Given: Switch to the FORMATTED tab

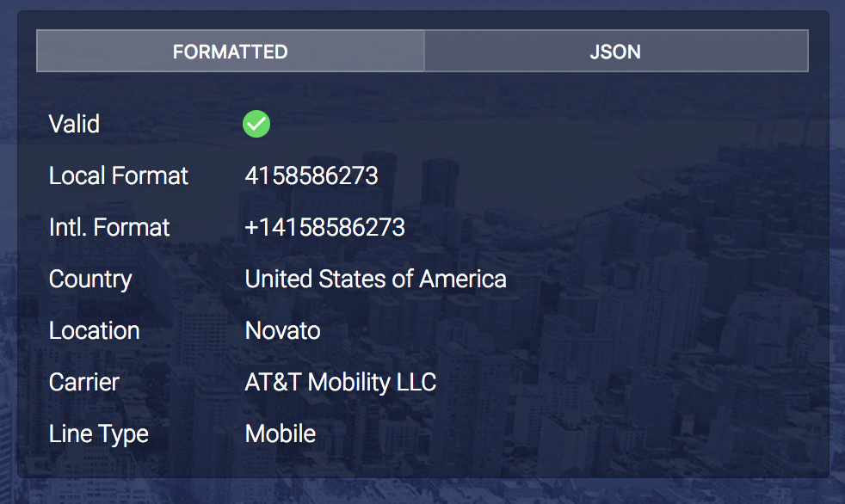Looking at the screenshot, I should pos(230,52).
